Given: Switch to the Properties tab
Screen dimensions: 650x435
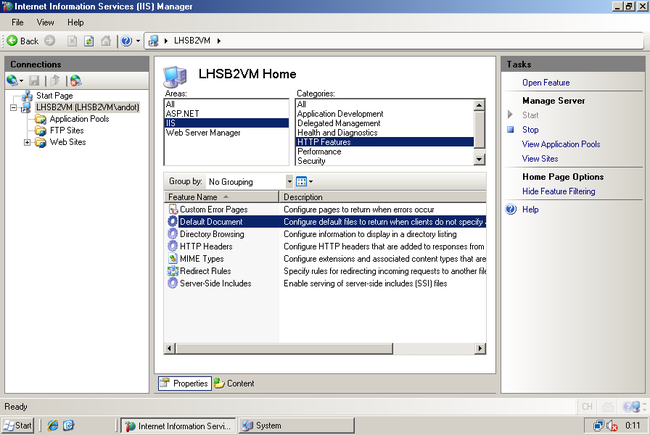Looking at the screenshot, I should (185, 384).
